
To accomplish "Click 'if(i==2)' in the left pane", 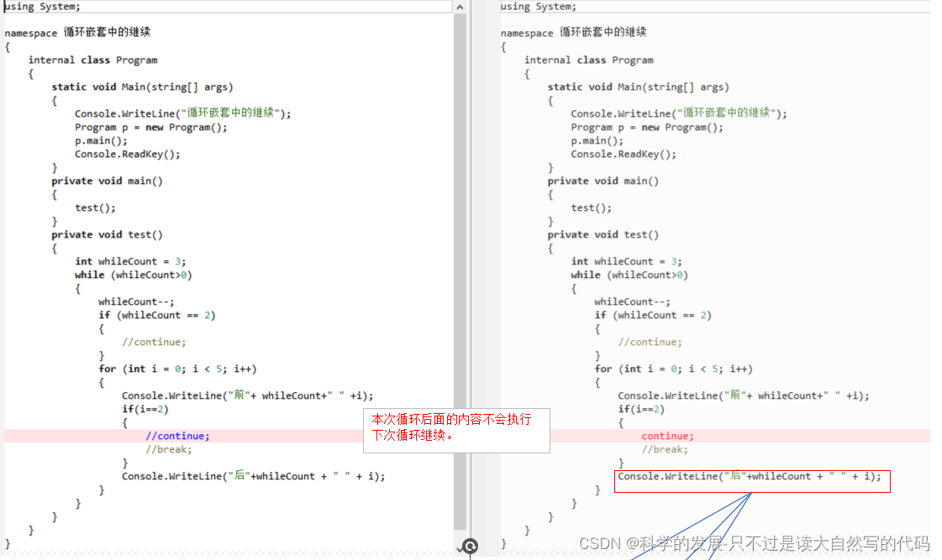I will coord(145,410).
